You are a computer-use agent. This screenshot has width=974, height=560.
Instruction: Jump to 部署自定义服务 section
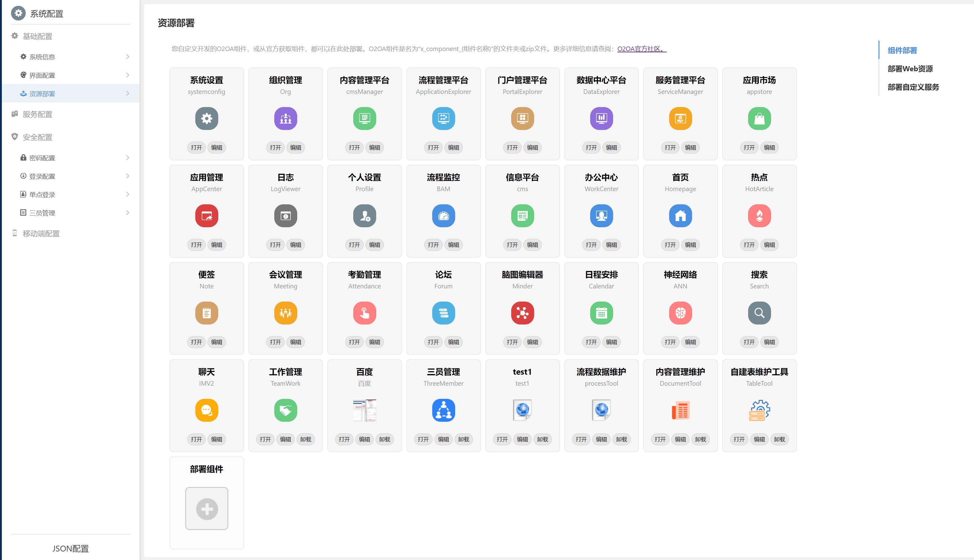913,87
